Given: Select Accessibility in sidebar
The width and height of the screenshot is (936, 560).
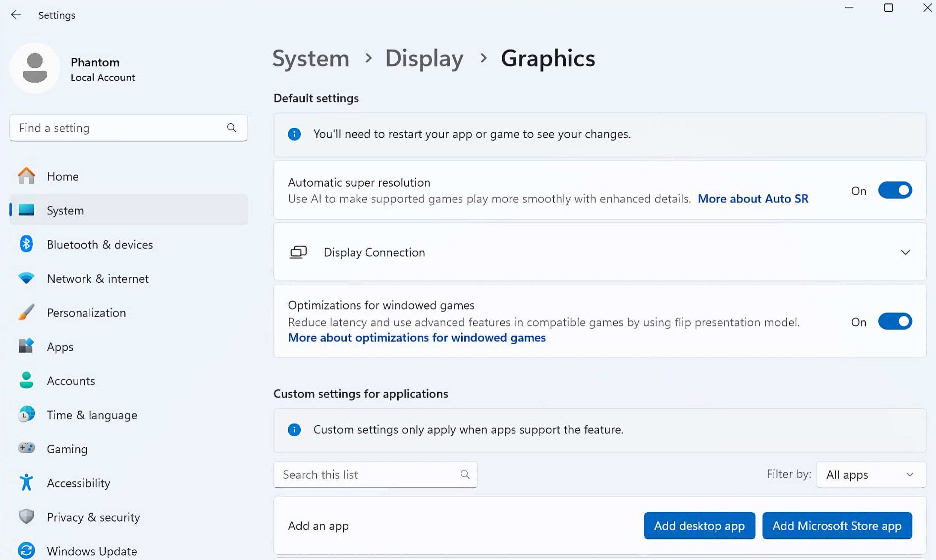Looking at the screenshot, I should coord(129,483).
